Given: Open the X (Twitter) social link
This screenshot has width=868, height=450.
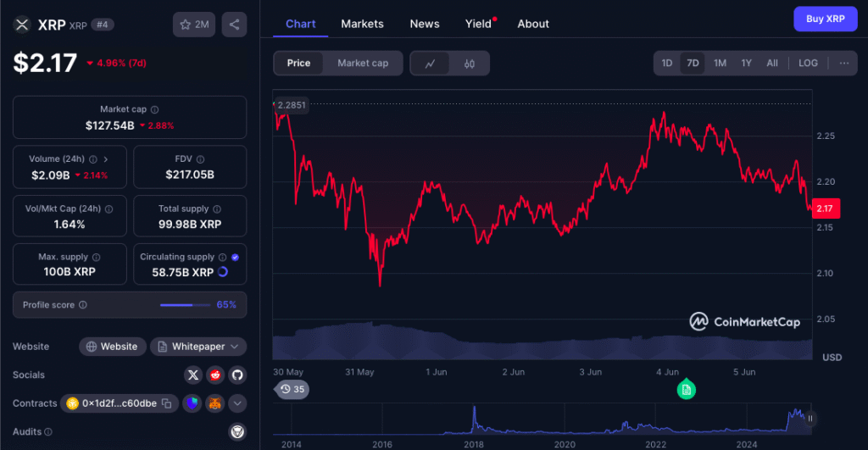Looking at the screenshot, I should [x=192, y=375].
